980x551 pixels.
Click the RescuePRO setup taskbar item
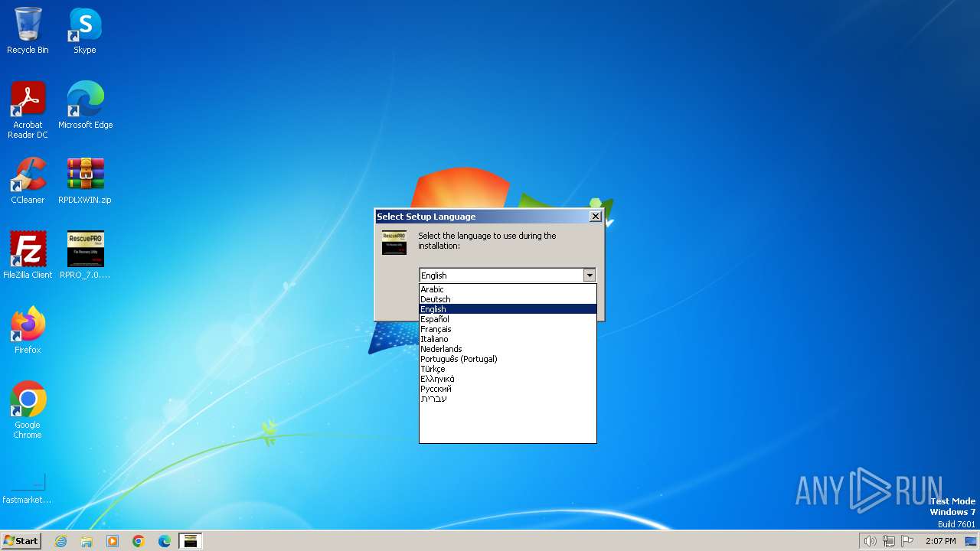click(x=191, y=541)
